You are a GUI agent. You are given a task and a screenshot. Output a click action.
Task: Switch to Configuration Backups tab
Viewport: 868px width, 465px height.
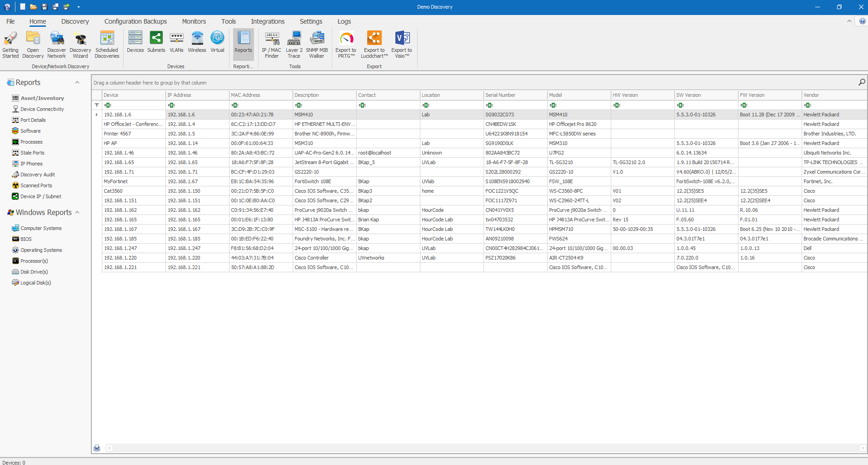(135, 21)
